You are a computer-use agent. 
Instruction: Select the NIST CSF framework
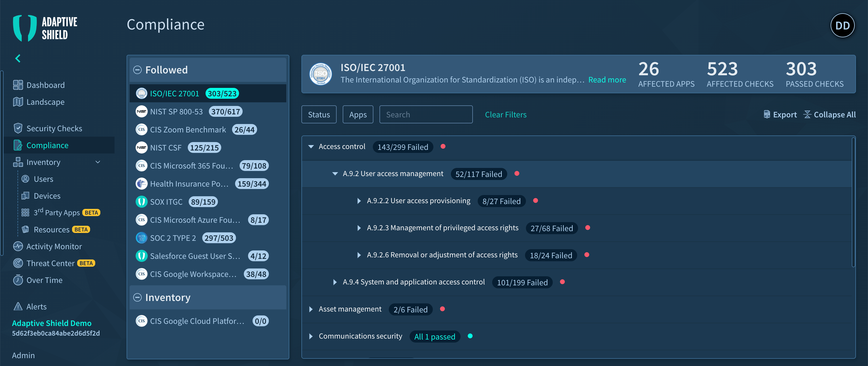[208, 148]
